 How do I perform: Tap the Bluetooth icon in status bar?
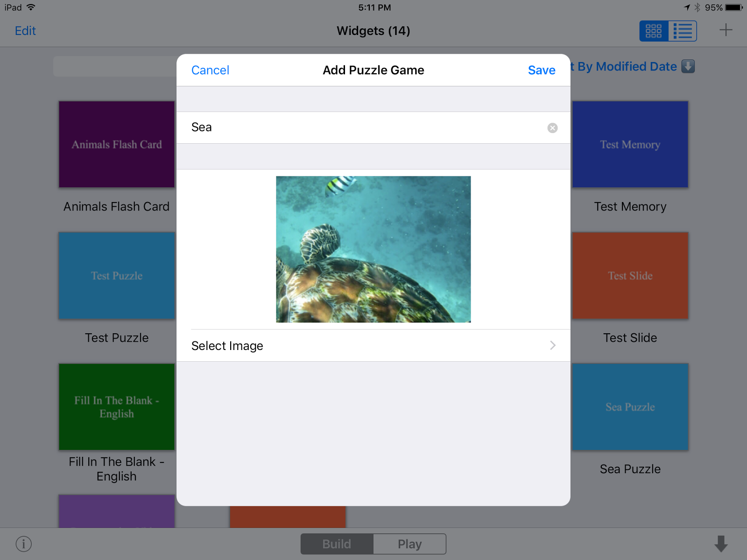697,7
